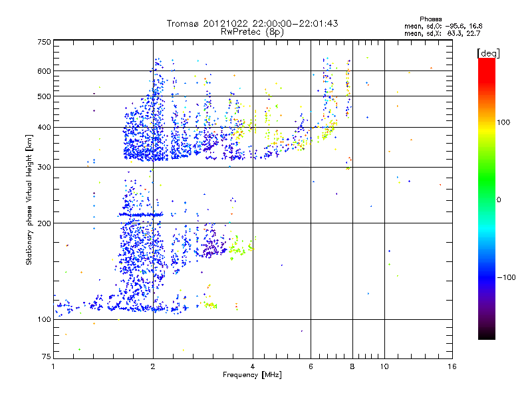This screenshot has height=399, width=532.
Task: Click x-axis tick label '10'
Action: click(384, 366)
